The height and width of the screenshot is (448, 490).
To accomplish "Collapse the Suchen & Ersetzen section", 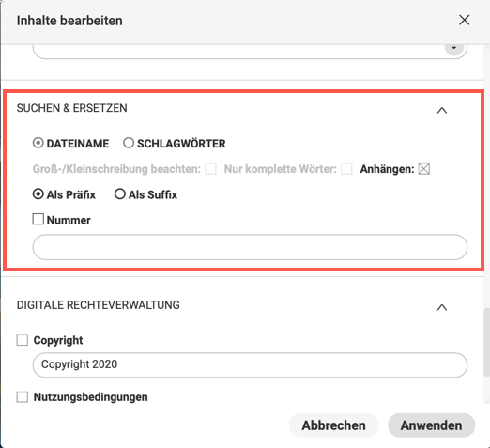I will 442,110.
